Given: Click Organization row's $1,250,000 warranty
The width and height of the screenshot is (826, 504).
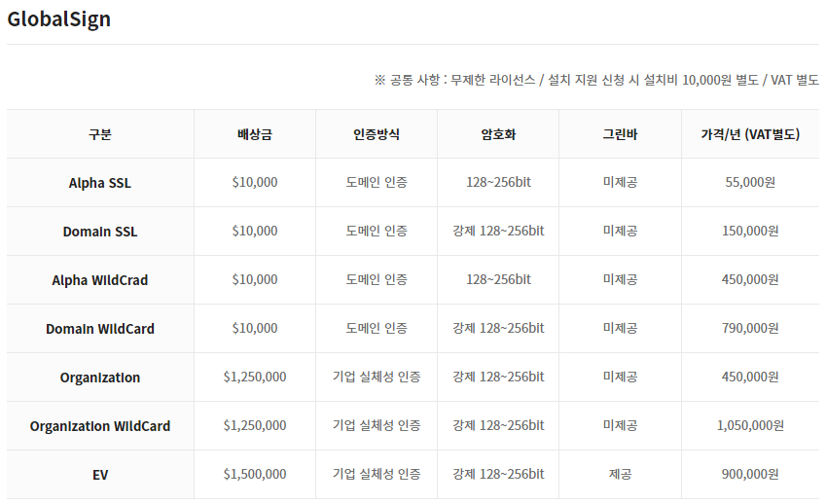Looking at the screenshot, I should pyautogui.click(x=255, y=377).
